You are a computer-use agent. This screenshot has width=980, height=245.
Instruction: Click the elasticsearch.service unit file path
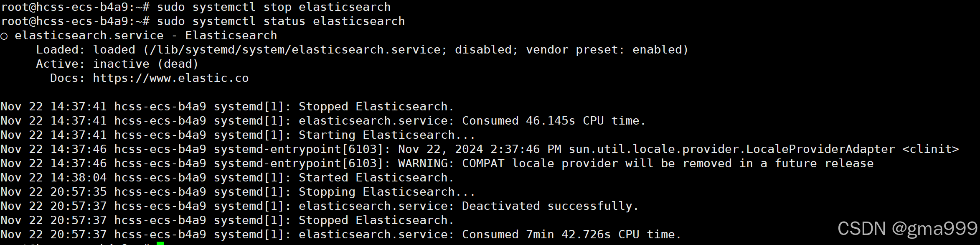tap(295, 50)
